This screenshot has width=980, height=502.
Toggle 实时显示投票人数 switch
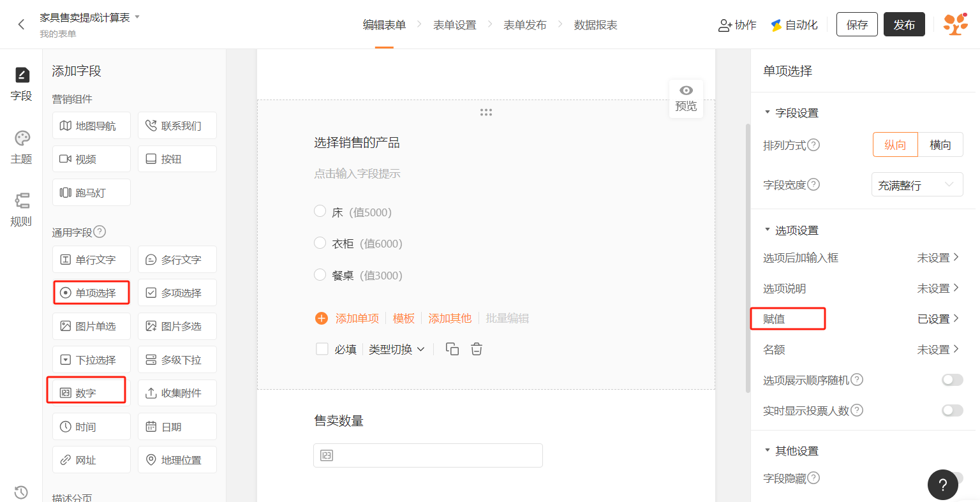click(x=953, y=410)
